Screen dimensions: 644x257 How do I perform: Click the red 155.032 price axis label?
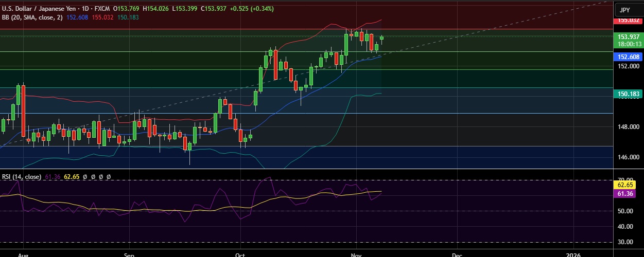(x=629, y=21)
